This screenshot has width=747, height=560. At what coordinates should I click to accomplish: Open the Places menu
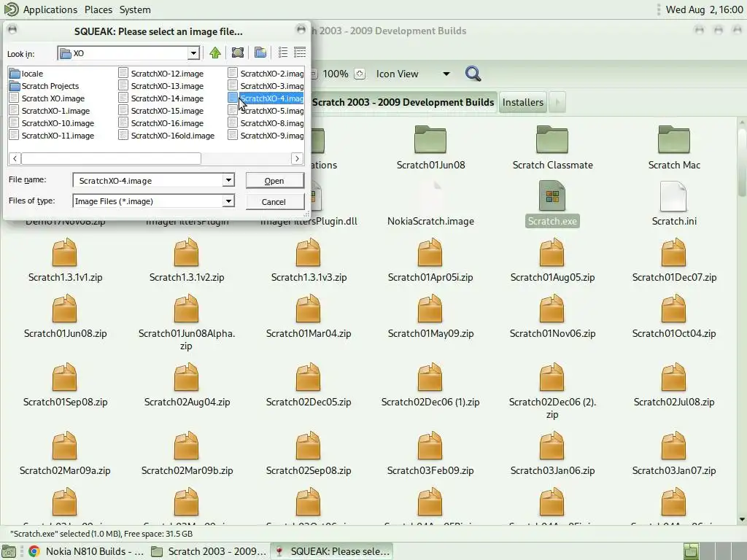98,9
